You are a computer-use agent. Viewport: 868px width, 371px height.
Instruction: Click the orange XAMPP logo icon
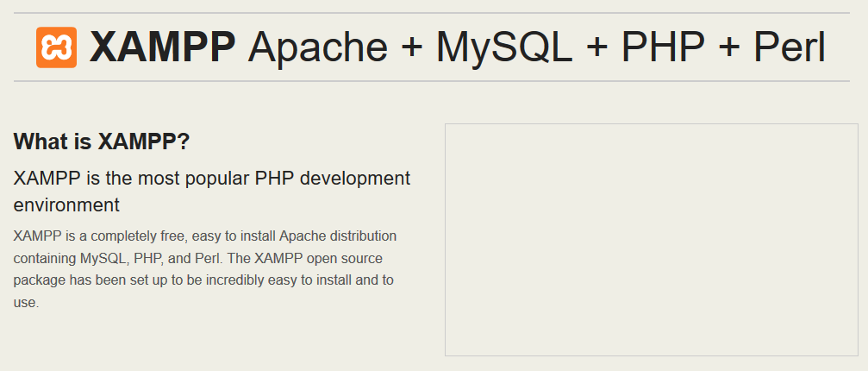(x=57, y=47)
